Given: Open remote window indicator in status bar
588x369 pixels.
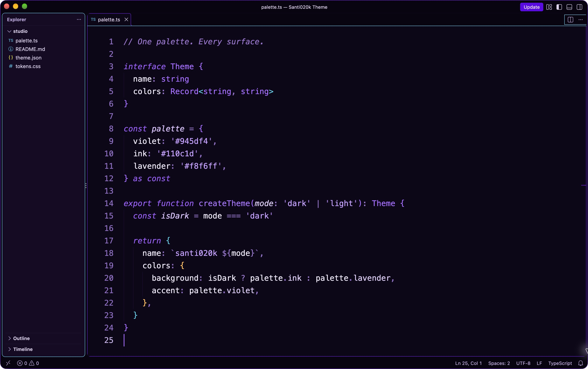Looking at the screenshot, I should (x=8, y=363).
